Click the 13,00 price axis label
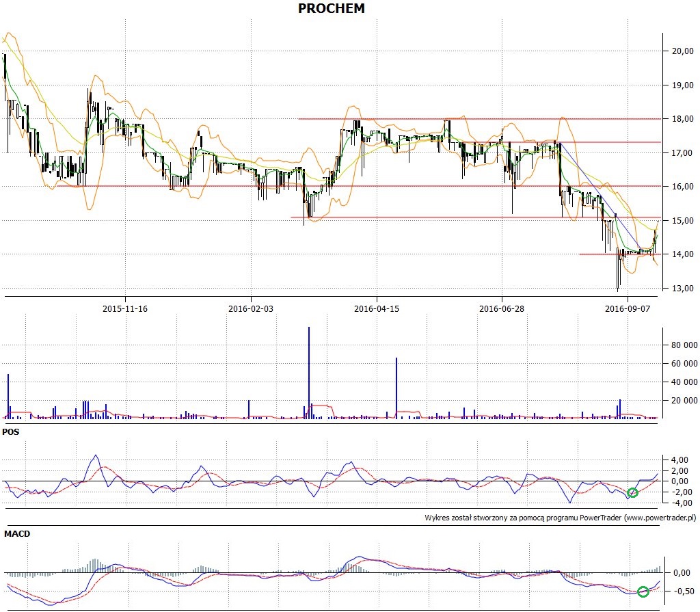This screenshot has height=612, width=700. 683,288
